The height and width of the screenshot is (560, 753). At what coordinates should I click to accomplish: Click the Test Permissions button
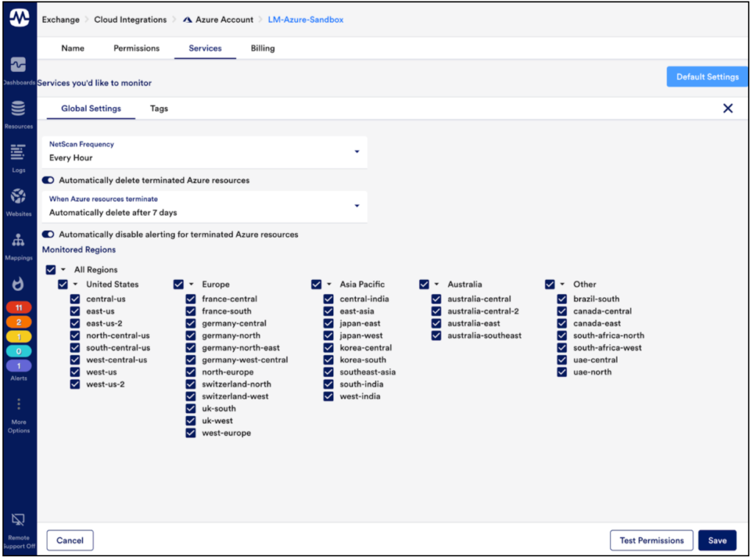tap(652, 540)
